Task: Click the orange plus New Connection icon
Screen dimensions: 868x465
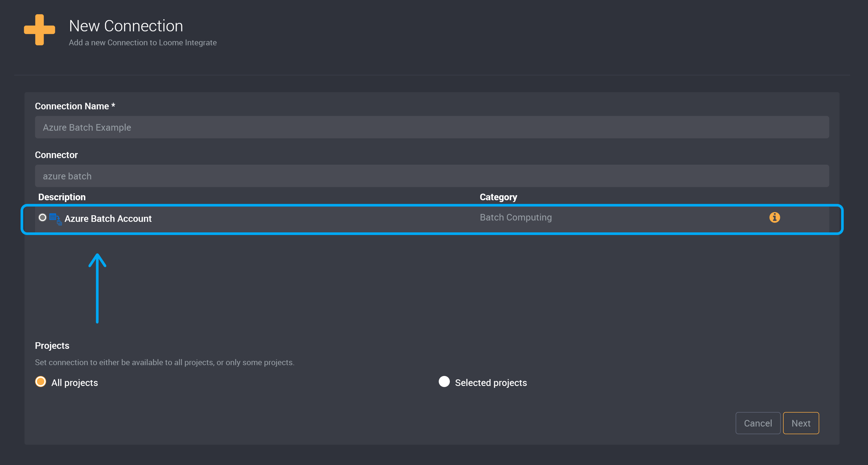Action: tap(40, 30)
